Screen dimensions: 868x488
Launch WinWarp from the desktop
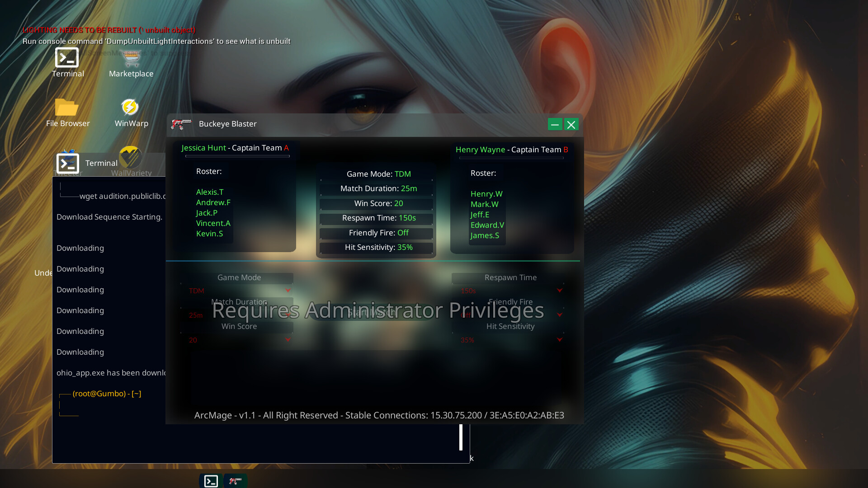pyautogui.click(x=131, y=107)
